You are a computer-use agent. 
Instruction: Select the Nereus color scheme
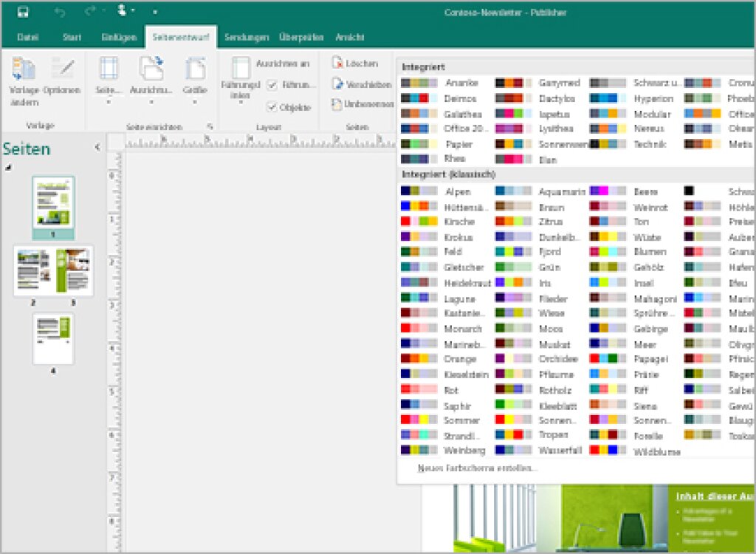coord(627,129)
